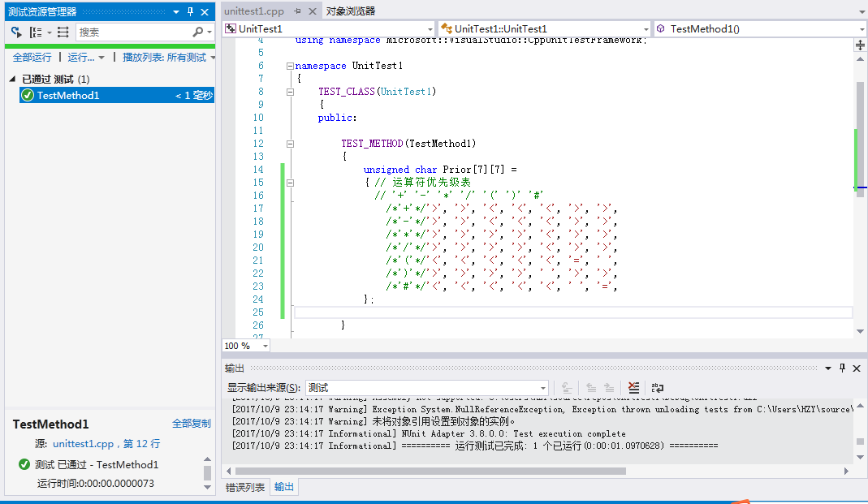Clear all output text icon
This screenshot has width=868, height=504.
pos(634,388)
